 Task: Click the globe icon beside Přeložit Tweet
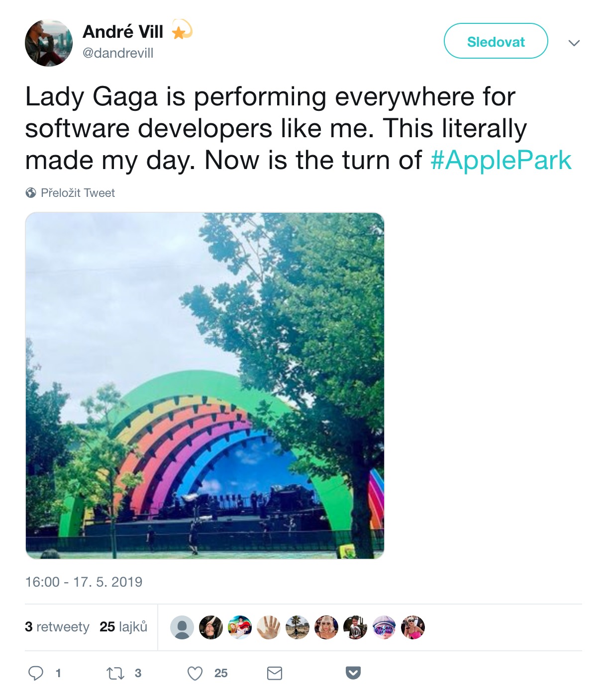point(31,192)
